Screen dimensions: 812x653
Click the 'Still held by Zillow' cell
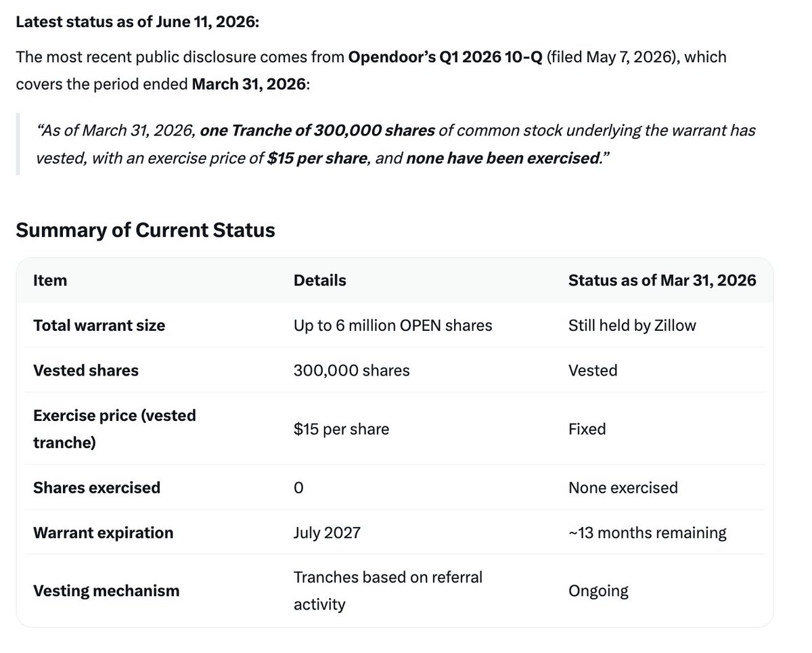tap(632, 325)
